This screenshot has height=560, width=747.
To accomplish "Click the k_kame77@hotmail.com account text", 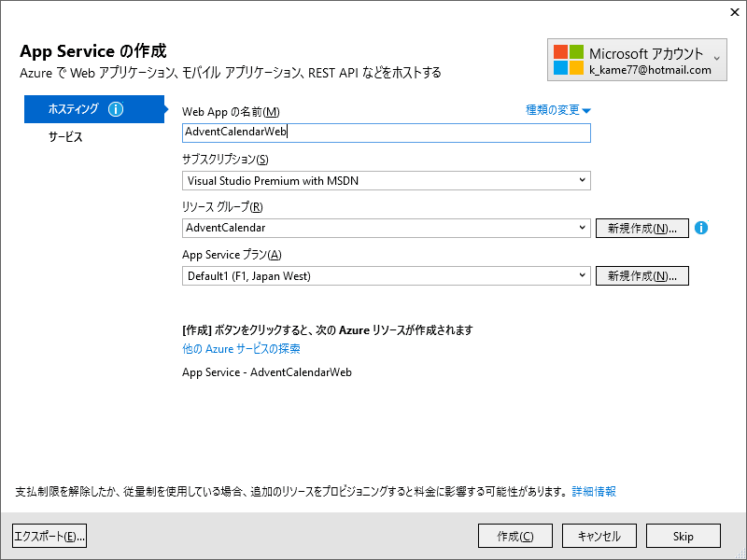I will (x=650, y=70).
